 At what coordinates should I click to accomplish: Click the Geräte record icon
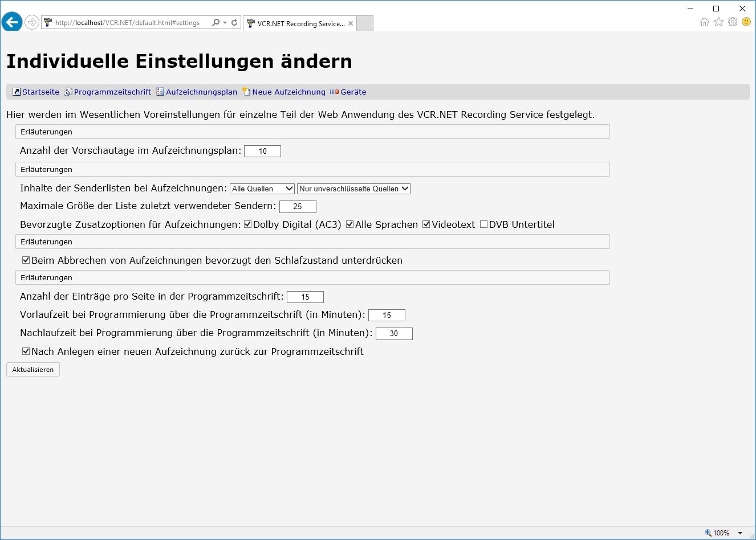pyautogui.click(x=335, y=92)
